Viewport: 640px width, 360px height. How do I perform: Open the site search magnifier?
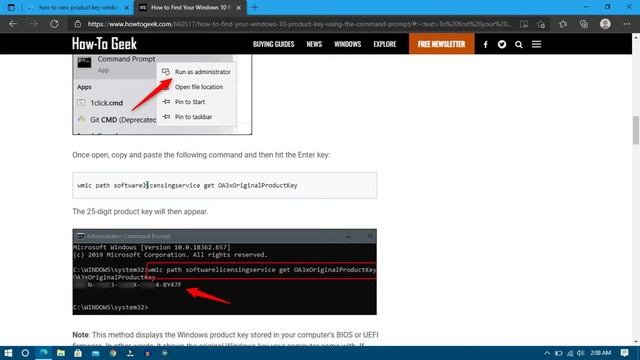518,44
